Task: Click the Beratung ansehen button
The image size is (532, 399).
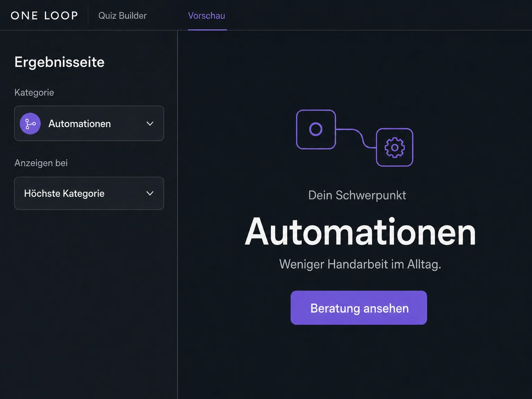Action: (359, 308)
